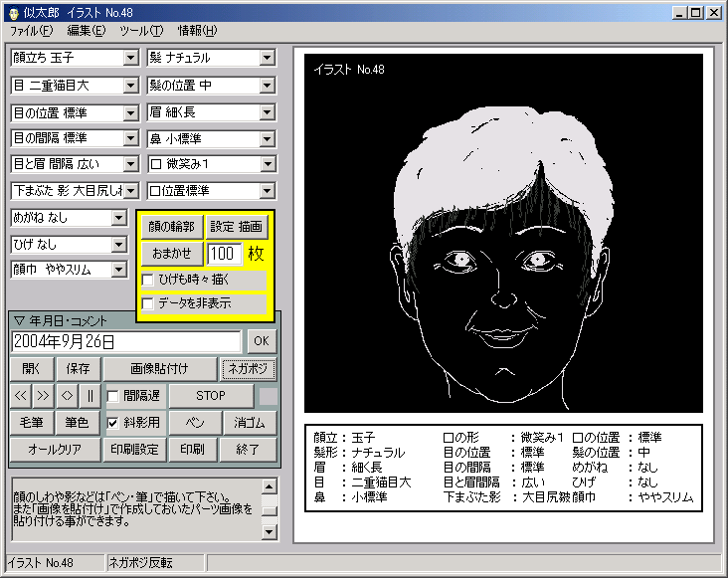Screen dimensions: 728x578
Task: Click the 終了 exit button
Action: (248, 450)
